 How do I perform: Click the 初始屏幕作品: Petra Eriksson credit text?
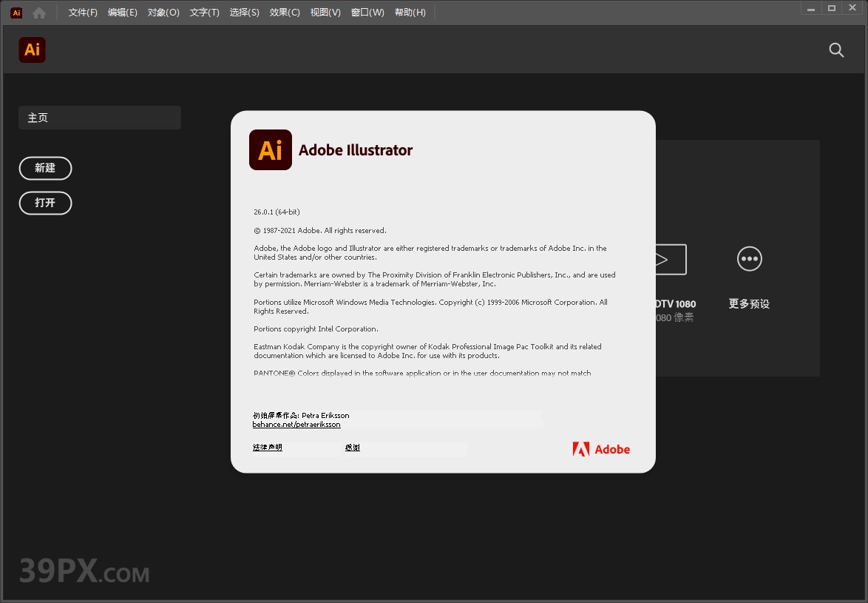click(x=301, y=415)
